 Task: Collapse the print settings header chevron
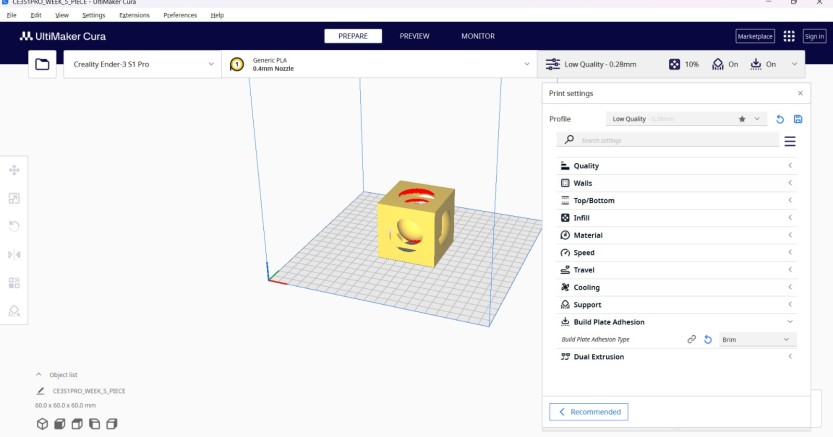pos(794,64)
